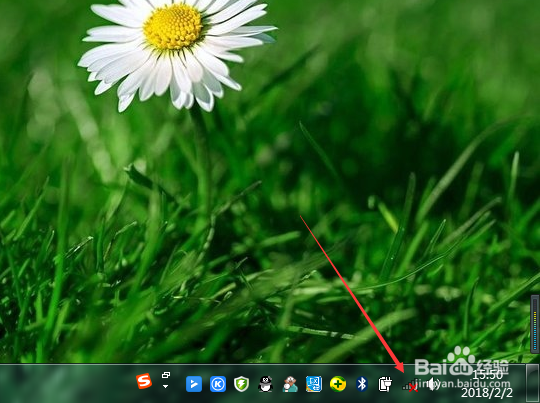This screenshot has width=540, height=403.
Task: Click the network icon with red X
Action: click(410, 385)
